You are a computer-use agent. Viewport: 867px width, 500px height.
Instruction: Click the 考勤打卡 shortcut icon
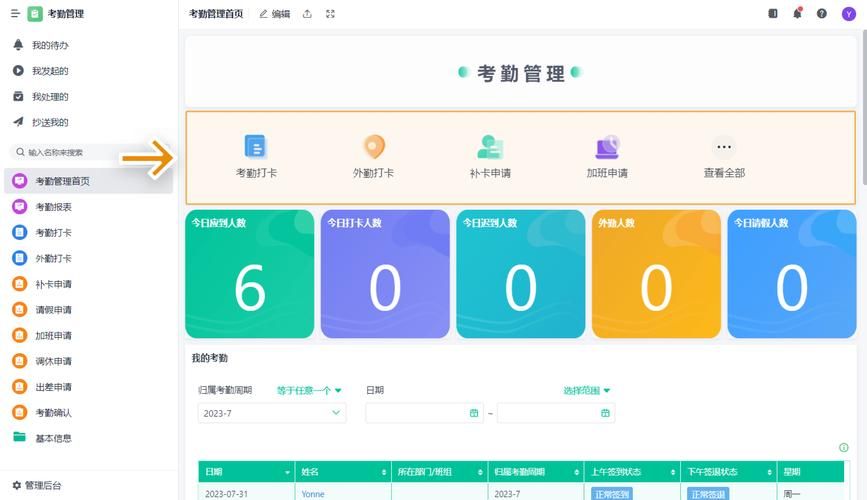(x=256, y=147)
